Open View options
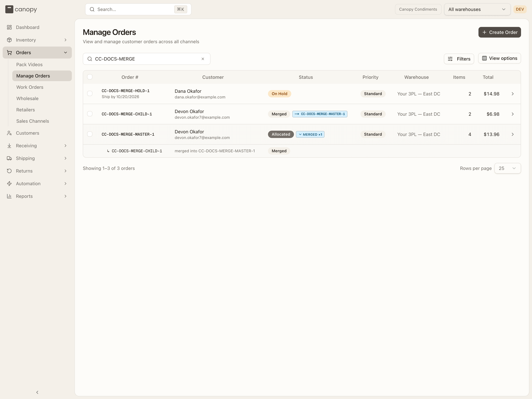This screenshot has height=399, width=532. click(500, 58)
